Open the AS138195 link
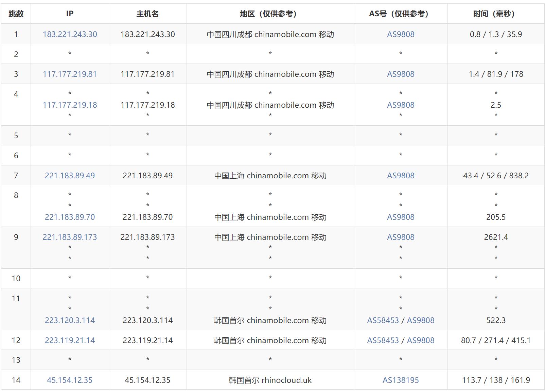545x392 pixels. click(401, 380)
